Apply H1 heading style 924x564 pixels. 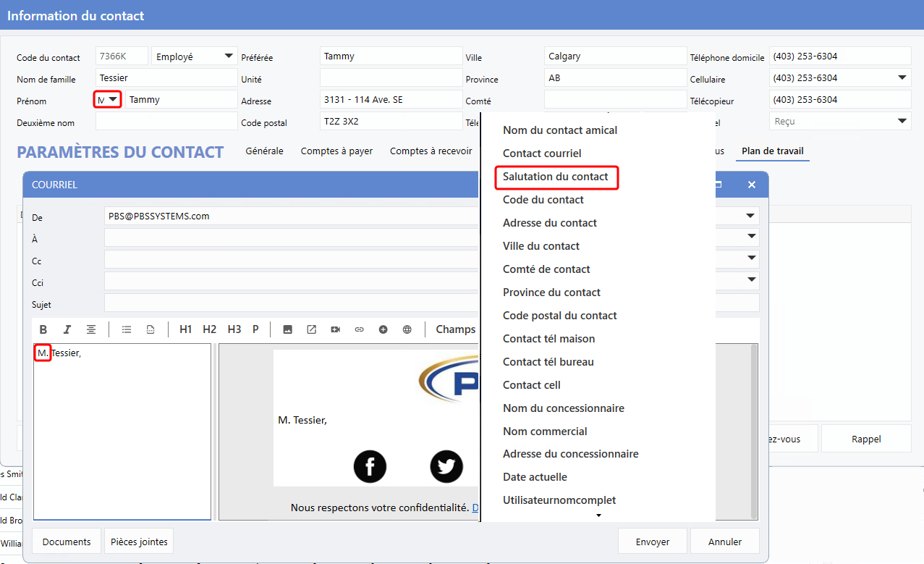point(185,329)
